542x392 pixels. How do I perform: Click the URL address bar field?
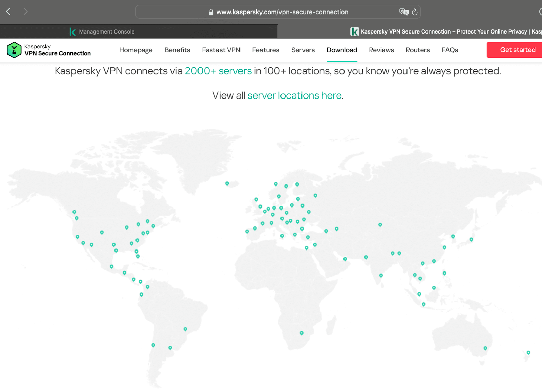coord(278,12)
